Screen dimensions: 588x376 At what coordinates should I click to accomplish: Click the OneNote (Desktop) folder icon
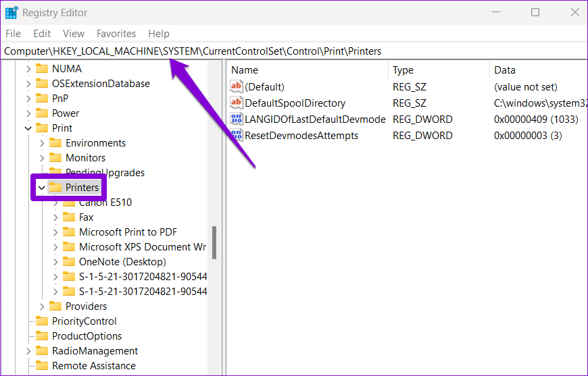click(69, 262)
